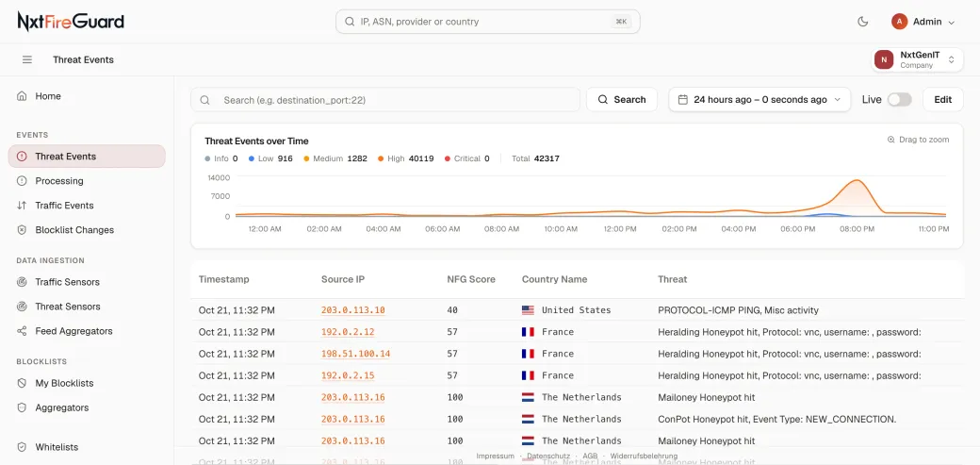Toggle the Critical series in chart legend
Screen dimensions: 980x465
pyautogui.click(x=466, y=158)
